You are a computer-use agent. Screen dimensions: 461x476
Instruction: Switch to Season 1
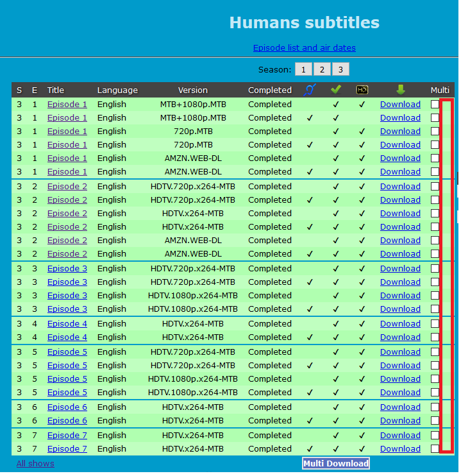pyautogui.click(x=303, y=69)
